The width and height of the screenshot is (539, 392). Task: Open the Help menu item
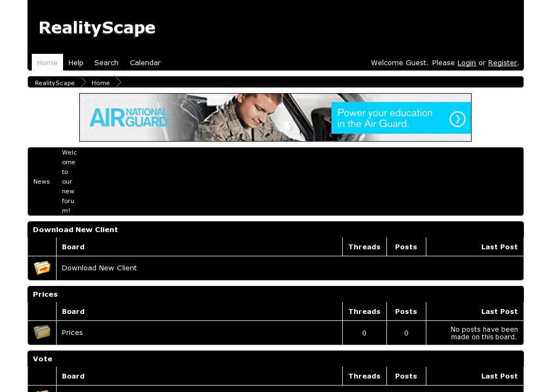(75, 62)
